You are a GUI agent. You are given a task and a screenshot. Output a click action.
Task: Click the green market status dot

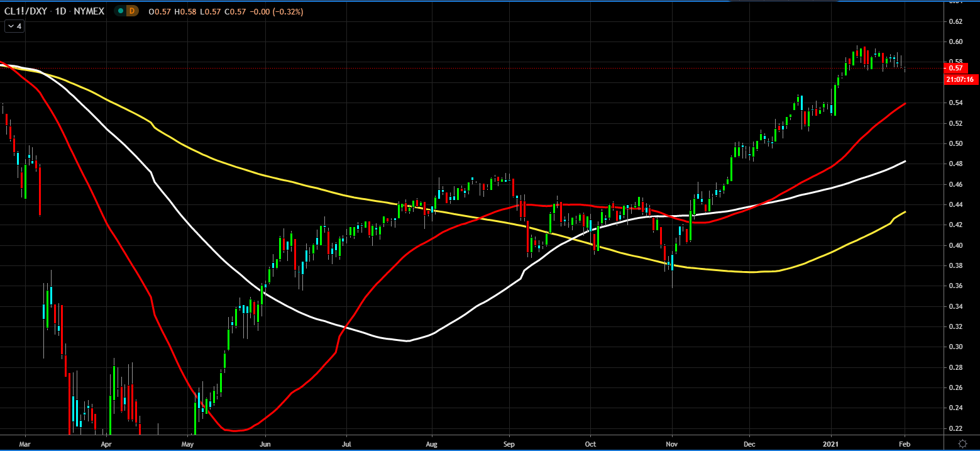(x=121, y=11)
